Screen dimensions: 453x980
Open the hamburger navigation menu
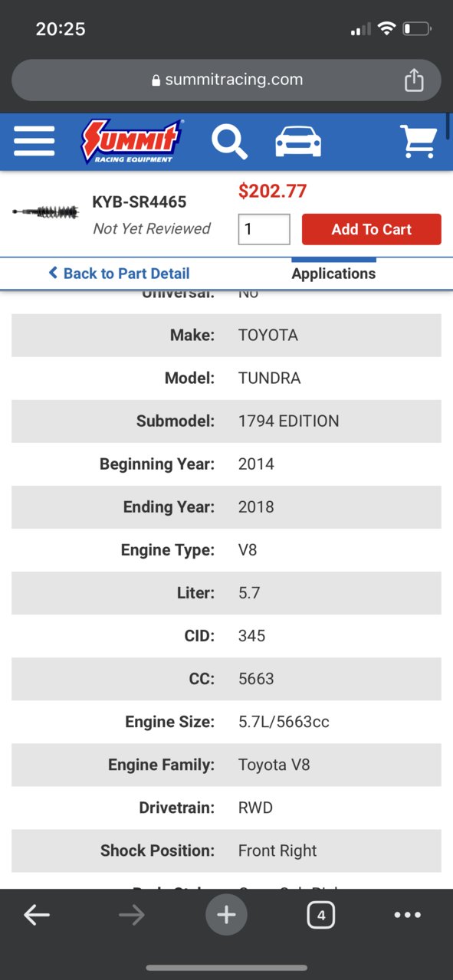point(34,142)
